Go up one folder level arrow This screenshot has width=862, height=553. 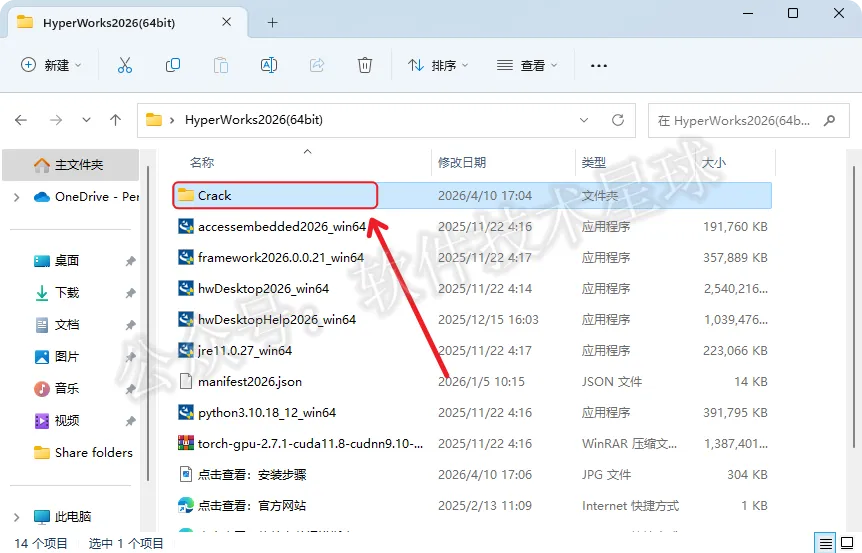coord(115,120)
